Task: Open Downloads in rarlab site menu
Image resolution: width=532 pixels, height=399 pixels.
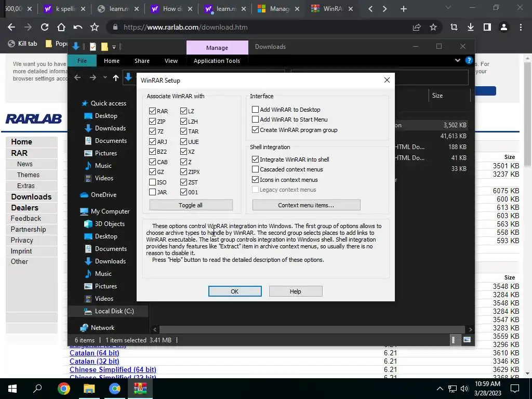Action: pyautogui.click(x=31, y=197)
